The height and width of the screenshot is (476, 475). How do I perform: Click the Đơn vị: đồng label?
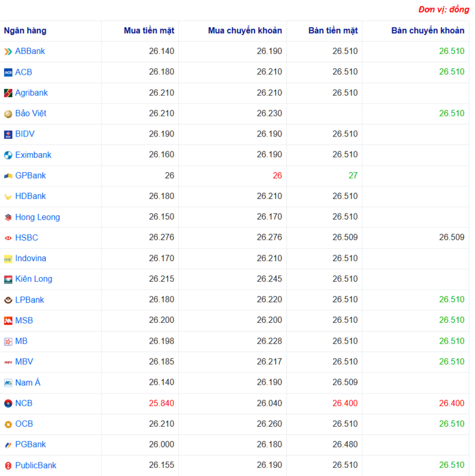click(x=444, y=9)
